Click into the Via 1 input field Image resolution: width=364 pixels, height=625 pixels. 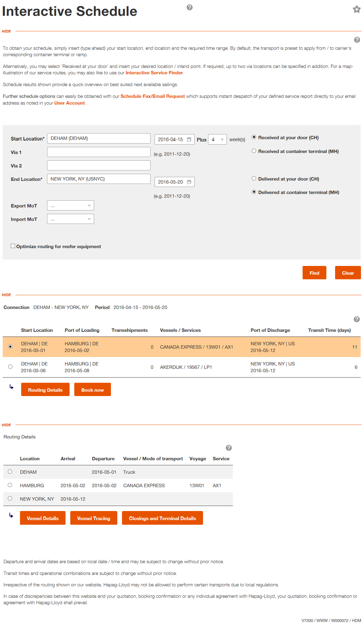(99, 152)
